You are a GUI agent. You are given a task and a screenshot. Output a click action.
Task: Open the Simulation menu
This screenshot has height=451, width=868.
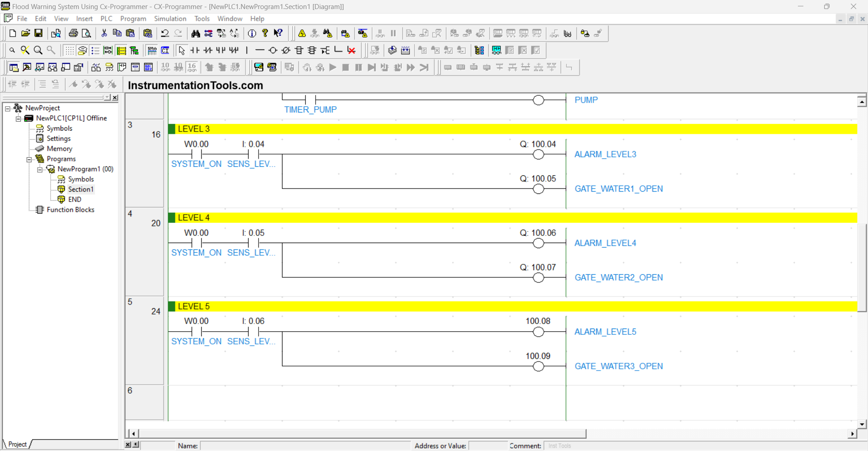point(170,19)
